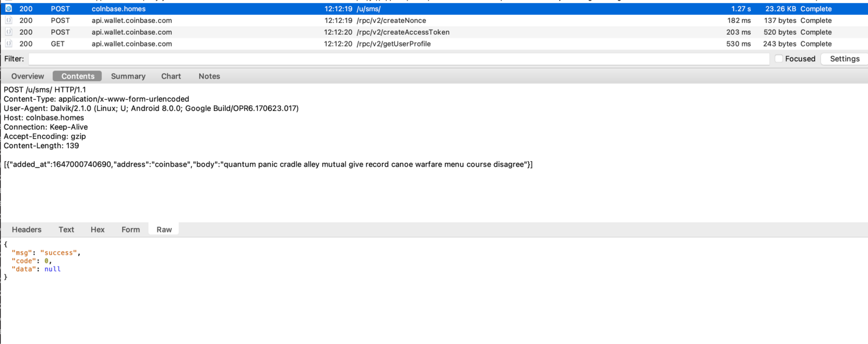
Task: Open the filter Settings button
Action: click(844, 59)
